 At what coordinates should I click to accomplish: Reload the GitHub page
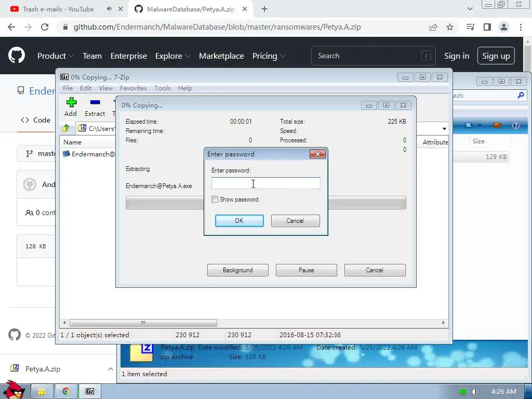pos(45,27)
